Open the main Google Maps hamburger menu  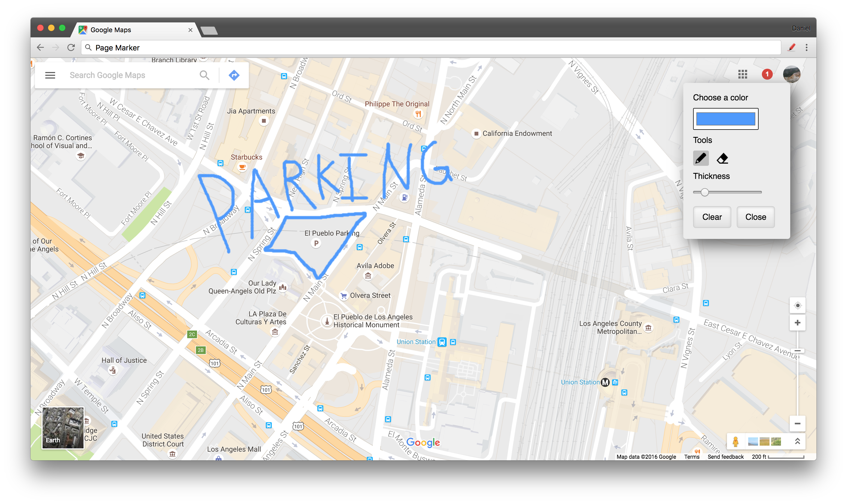click(x=50, y=75)
